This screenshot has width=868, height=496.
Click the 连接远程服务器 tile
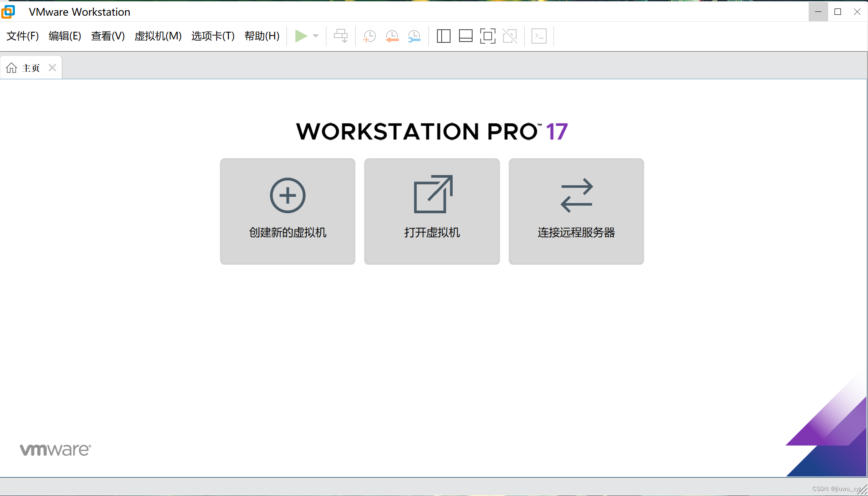(x=576, y=212)
